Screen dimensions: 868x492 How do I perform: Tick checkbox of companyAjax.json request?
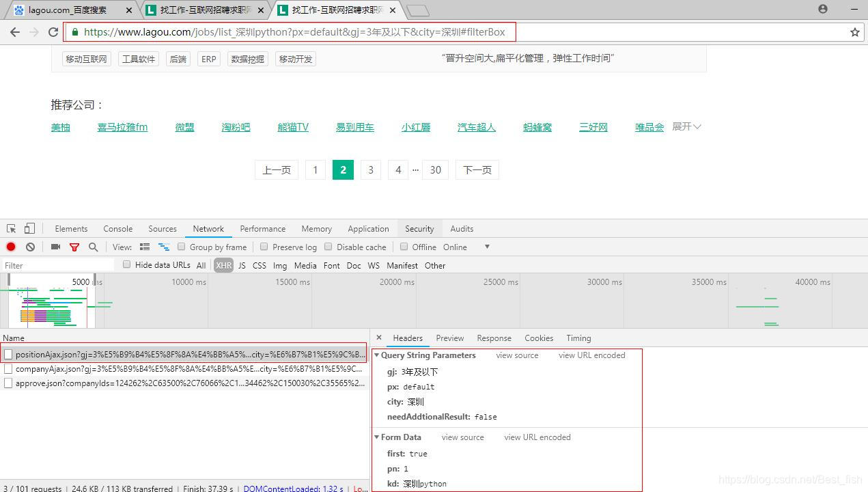(8, 369)
